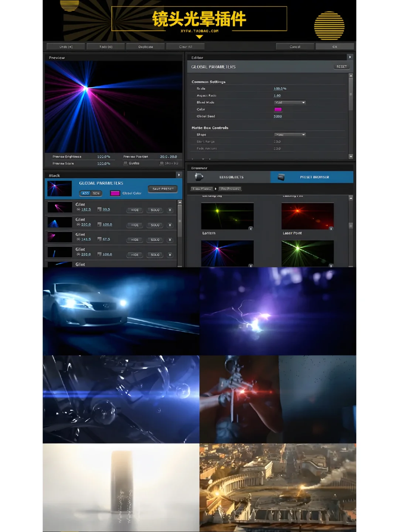Select the ADD blend toggle
The height and width of the screenshot is (532, 399).
(x=85, y=193)
